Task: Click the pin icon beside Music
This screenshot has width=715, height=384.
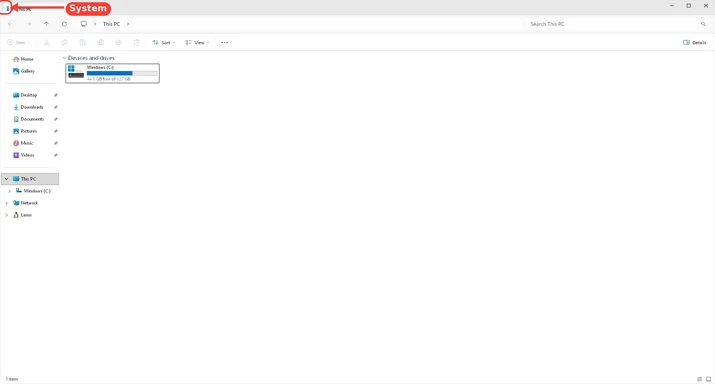Action: click(56, 143)
